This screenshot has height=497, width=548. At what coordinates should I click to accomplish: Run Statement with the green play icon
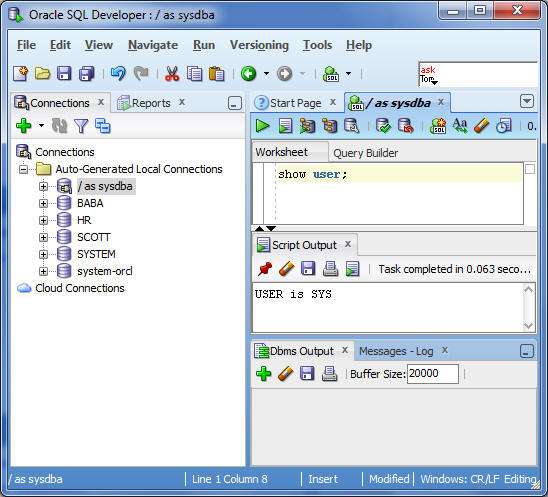click(x=262, y=126)
